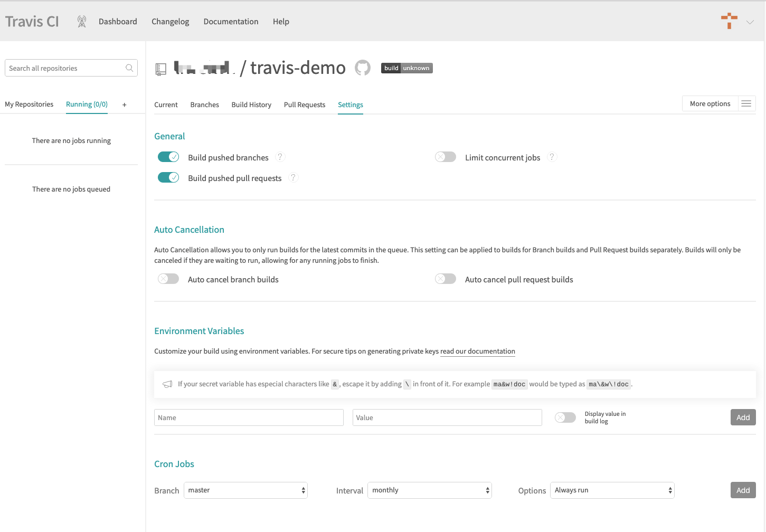
Task: Enable Auto cancel branch builds
Action: (x=168, y=279)
